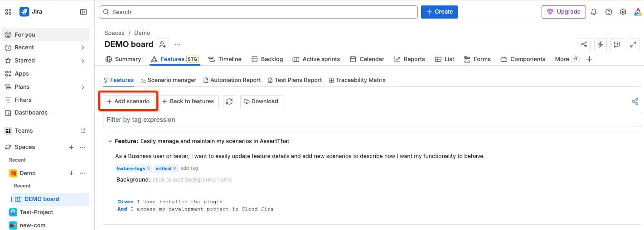Enter fullscreen with the expand icon
The width and height of the screenshot is (644, 230).
633,44
